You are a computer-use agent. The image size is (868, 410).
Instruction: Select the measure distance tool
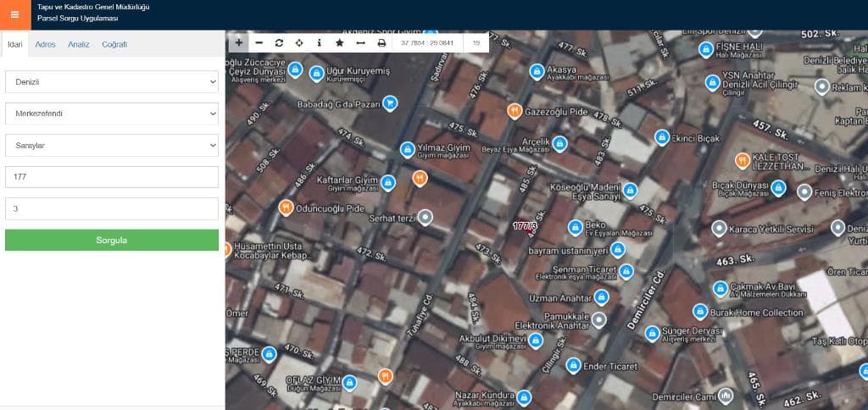(x=360, y=42)
